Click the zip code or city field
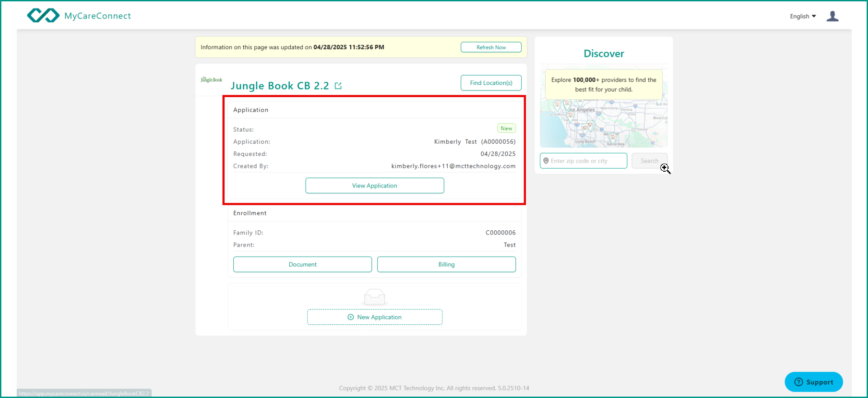The width and height of the screenshot is (868, 398). (x=587, y=161)
